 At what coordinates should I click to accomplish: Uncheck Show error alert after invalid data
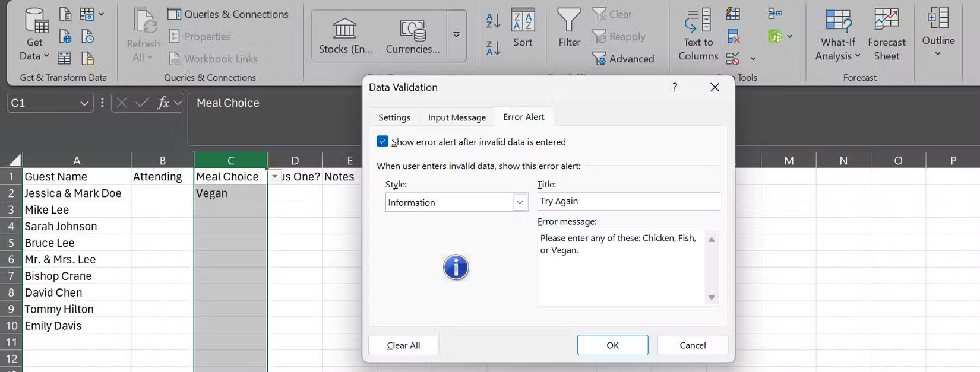[382, 142]
